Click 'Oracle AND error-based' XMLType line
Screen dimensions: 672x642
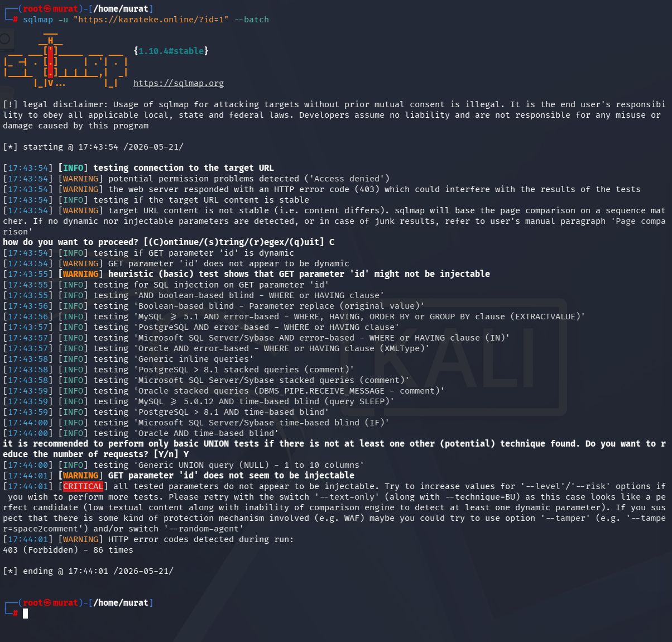point(216,348)
